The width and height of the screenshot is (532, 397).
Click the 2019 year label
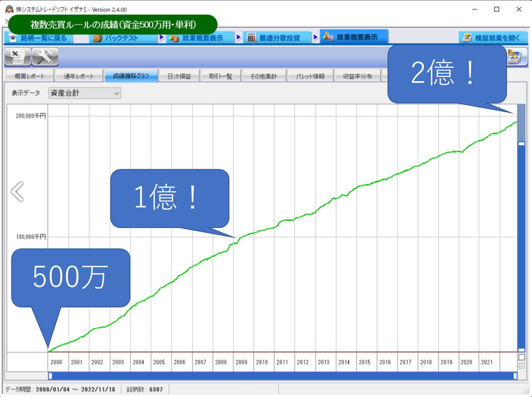[x=446, y=362]
